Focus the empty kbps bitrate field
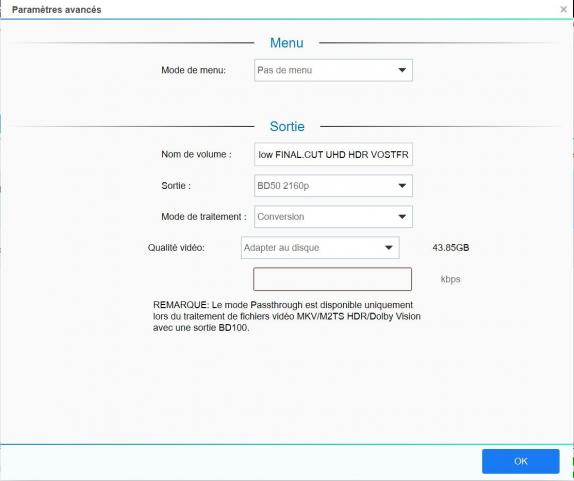574x481 pixels. pos(332,279)
